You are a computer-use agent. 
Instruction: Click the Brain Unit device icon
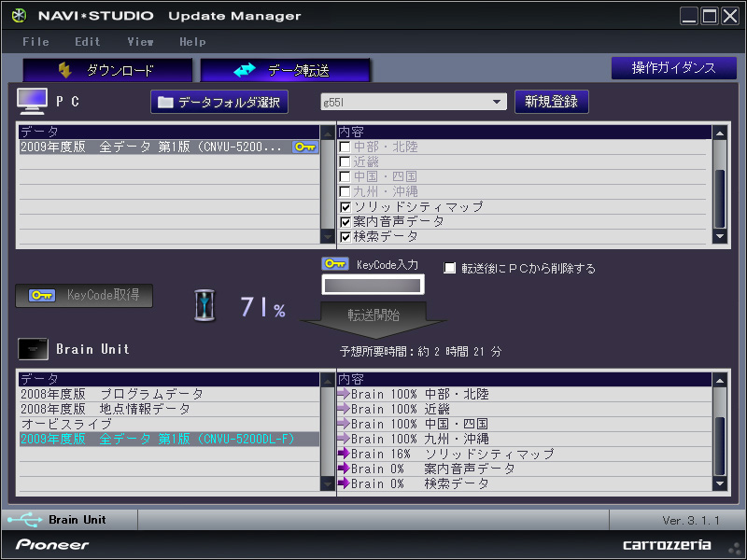point(34,349)
